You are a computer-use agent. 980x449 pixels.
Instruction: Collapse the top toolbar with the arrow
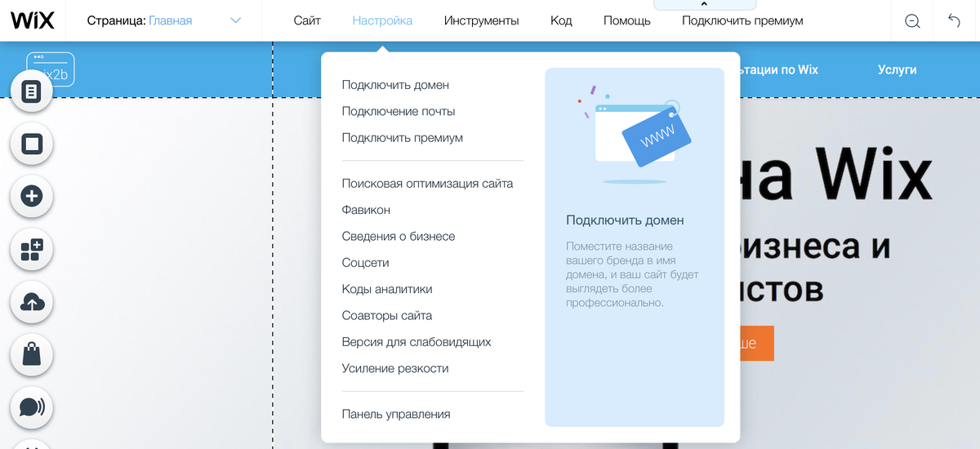(704, 5)
